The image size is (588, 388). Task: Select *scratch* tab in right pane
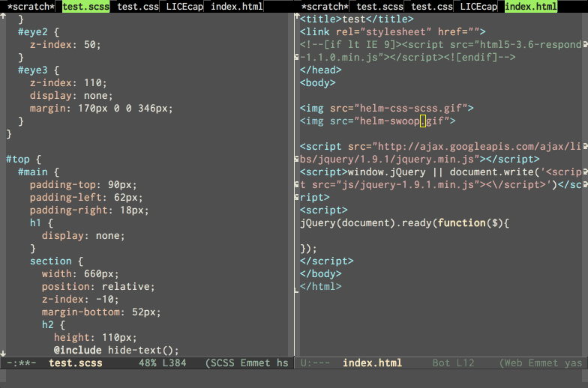pos(325,7)
